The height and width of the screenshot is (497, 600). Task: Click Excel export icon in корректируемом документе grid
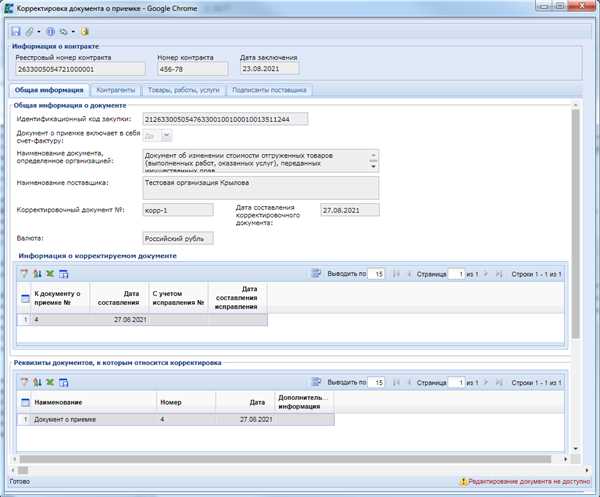[x=50, y=274]
